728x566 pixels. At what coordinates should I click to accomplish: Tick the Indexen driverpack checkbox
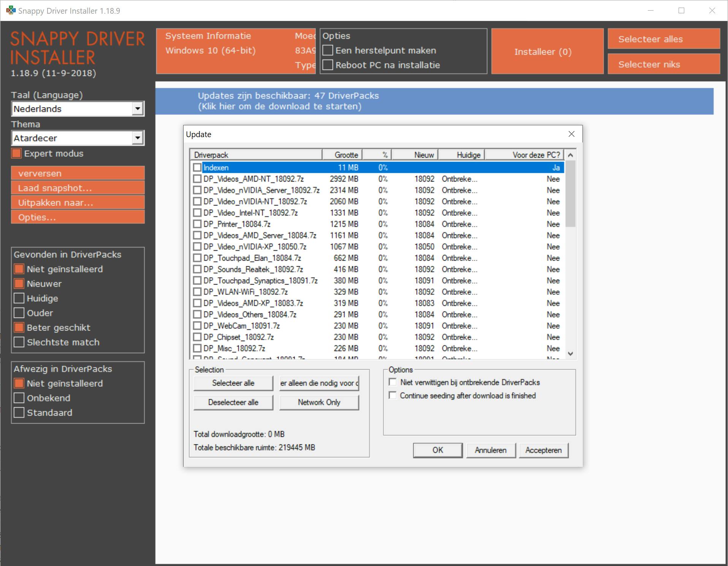[197, 168]
